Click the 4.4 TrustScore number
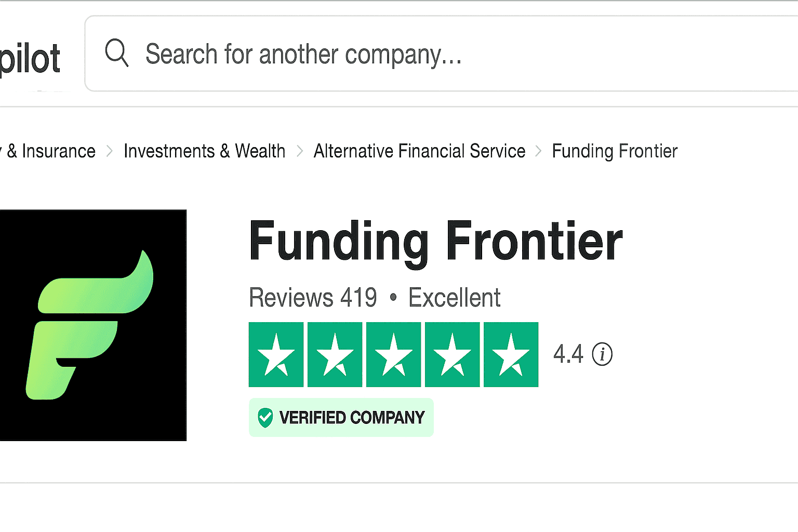798x532 pixels. coord(568,354)
